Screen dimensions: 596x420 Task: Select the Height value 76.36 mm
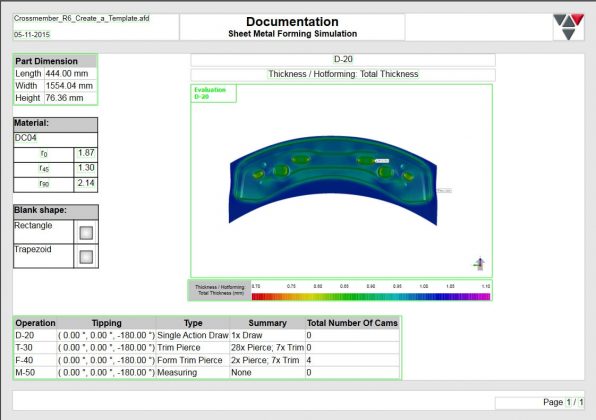coord(70,98)
